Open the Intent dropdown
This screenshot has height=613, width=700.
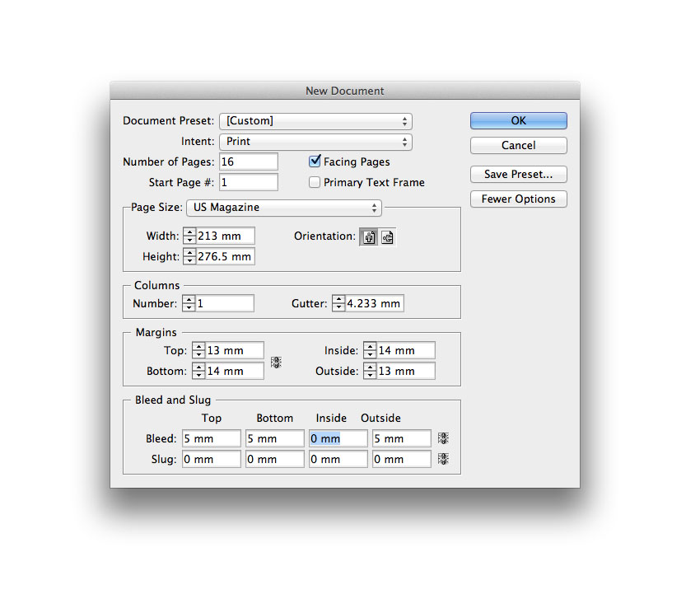point(315,142)
